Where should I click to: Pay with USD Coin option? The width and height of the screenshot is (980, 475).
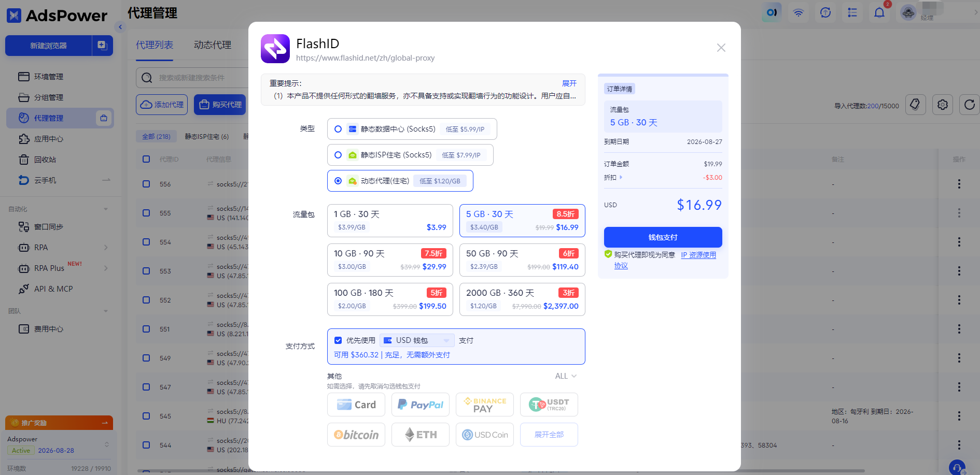485,435
